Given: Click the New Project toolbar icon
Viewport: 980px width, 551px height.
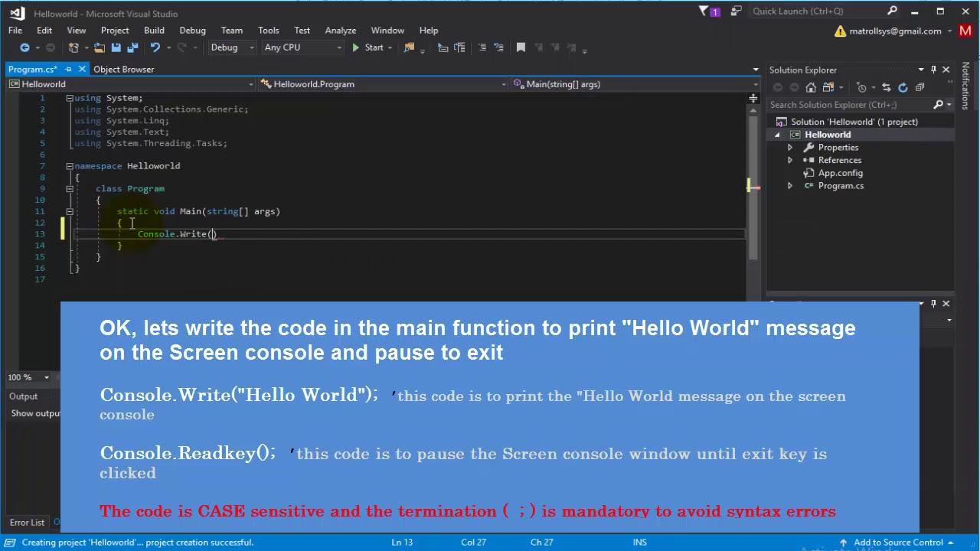Looking at the screenshot, I should click(x=74, y=47).
